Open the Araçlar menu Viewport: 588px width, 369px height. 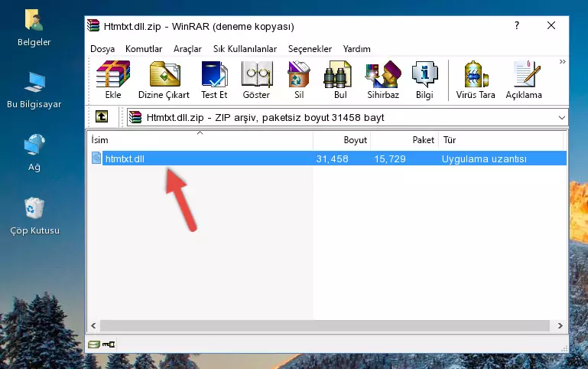187,49
